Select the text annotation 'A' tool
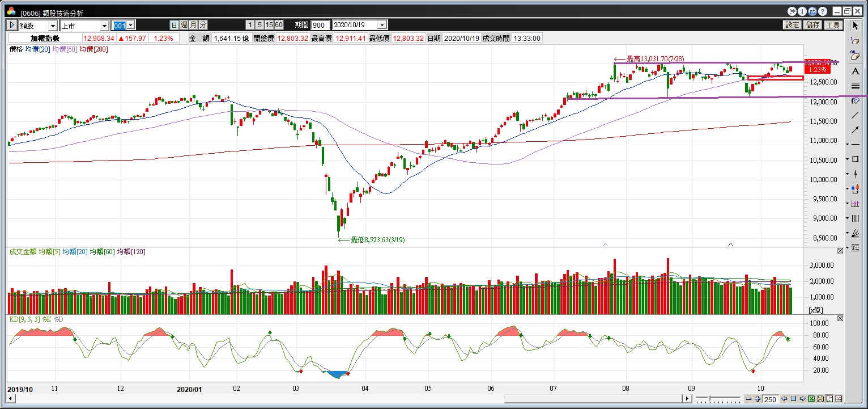This screenshot has width=868, height=409. [856, 71]
